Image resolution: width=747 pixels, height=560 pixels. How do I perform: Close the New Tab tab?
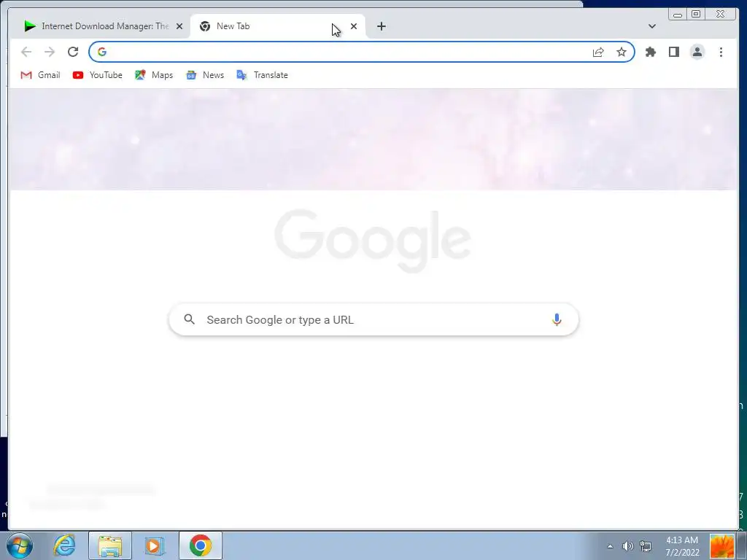click(354, 26)
